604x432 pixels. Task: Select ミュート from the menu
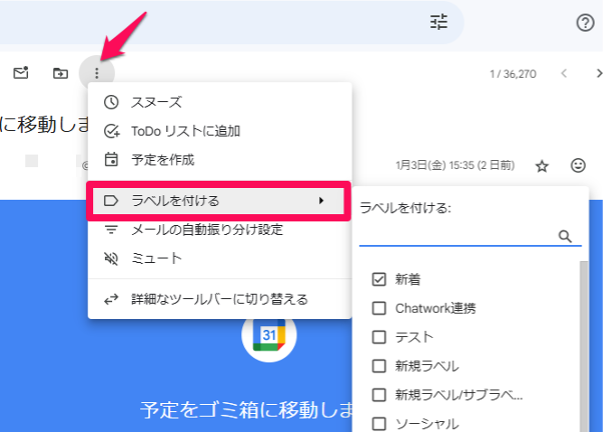point(220,258)
